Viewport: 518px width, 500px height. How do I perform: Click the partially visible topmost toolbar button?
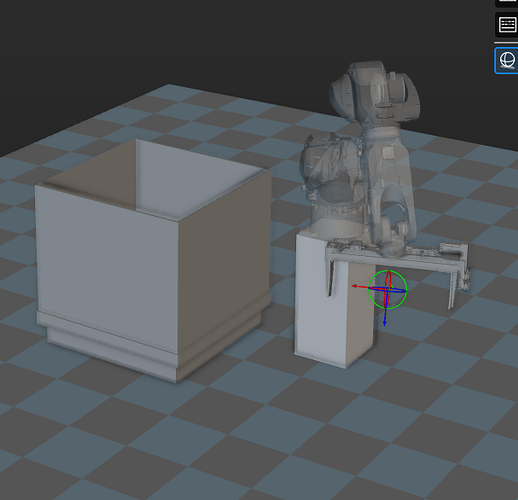tap(507, 3)
